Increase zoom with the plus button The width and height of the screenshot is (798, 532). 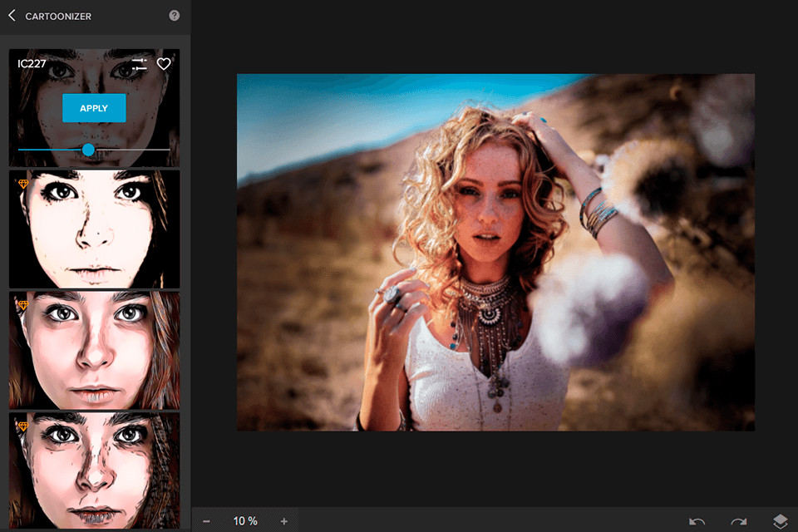pyautogui.click(x=284, y=521)
